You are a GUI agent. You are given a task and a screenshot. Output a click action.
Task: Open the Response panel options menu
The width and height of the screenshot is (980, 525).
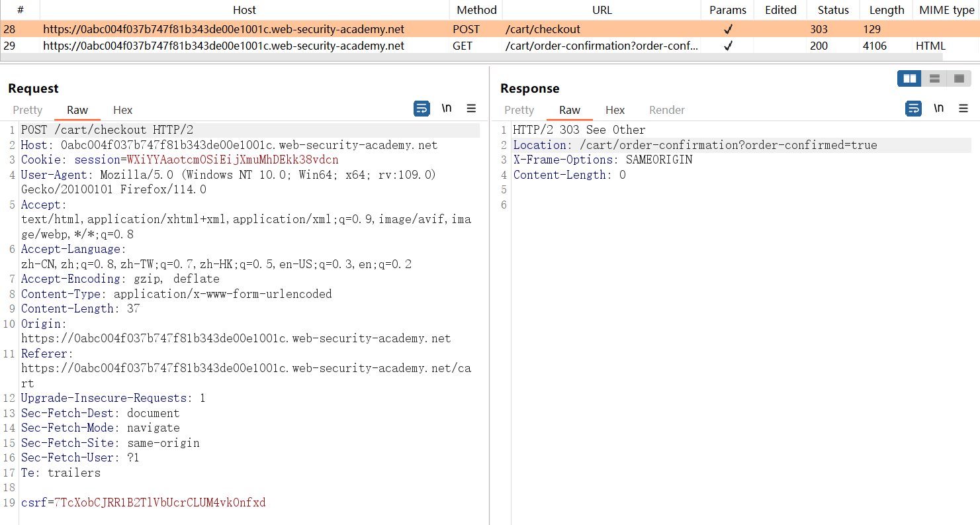click(963, 109)
